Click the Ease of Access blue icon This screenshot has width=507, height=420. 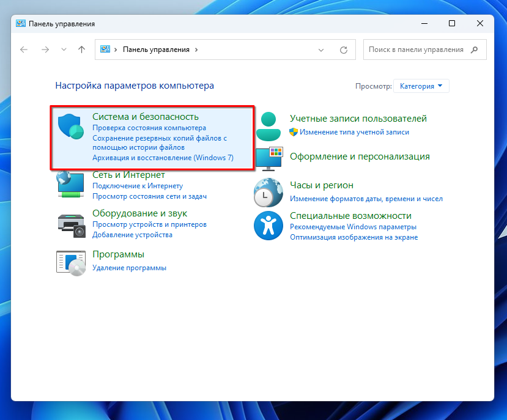pyautogui.click(x=268, y=226)
